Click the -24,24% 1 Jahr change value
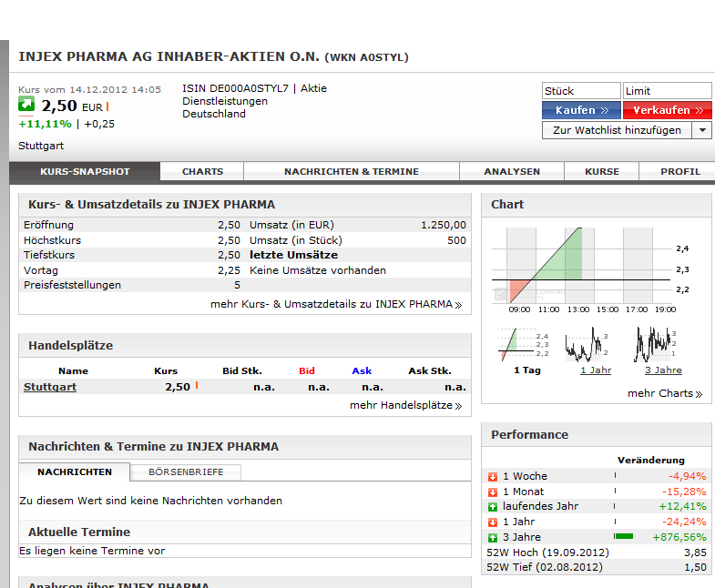Screen dimensions: 715x588 point(684,522)
